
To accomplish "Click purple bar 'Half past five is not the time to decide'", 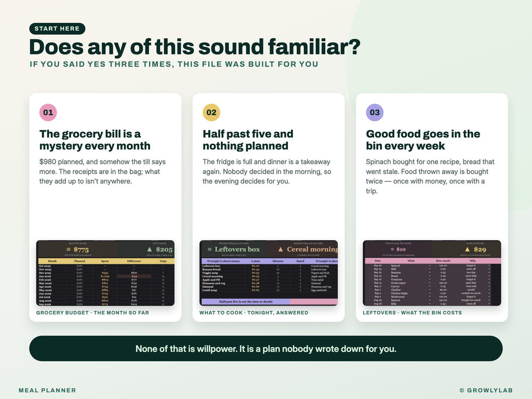I will 246,302.
